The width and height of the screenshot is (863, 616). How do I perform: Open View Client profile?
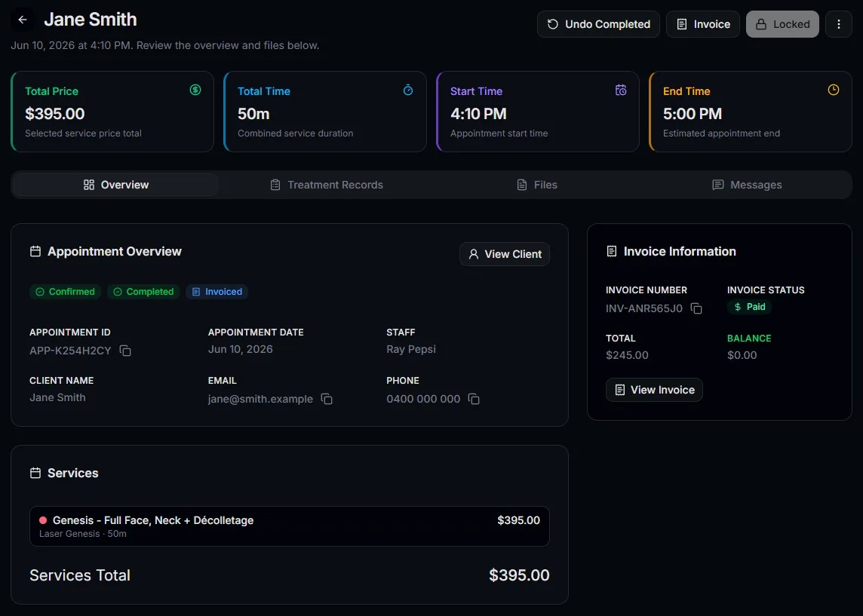point(505,254)
